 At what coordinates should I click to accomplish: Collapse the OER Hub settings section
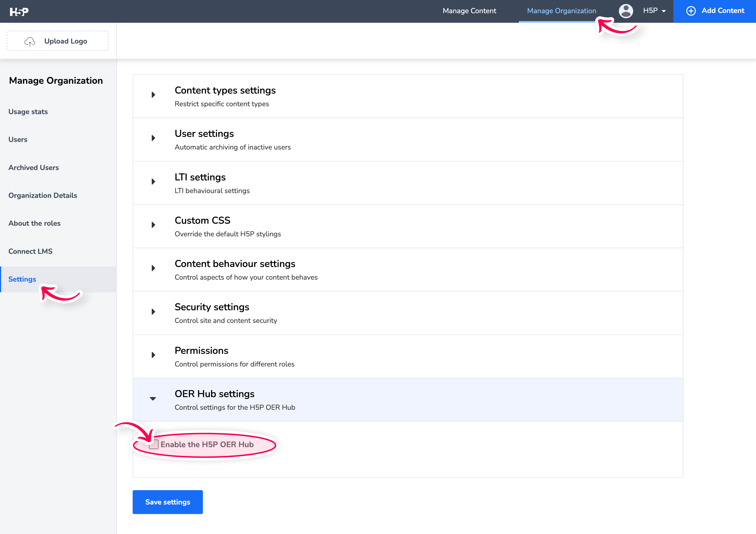pyautogui.click(x=153, y=398)
